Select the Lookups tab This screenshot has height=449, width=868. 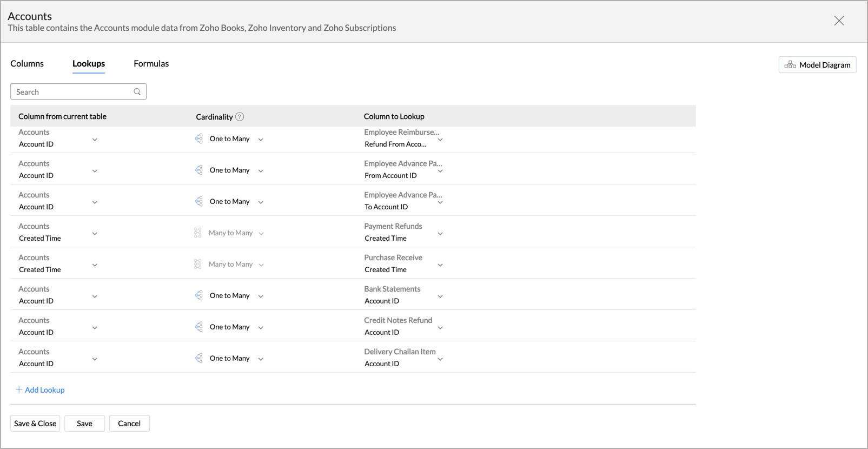coord(89,63)
